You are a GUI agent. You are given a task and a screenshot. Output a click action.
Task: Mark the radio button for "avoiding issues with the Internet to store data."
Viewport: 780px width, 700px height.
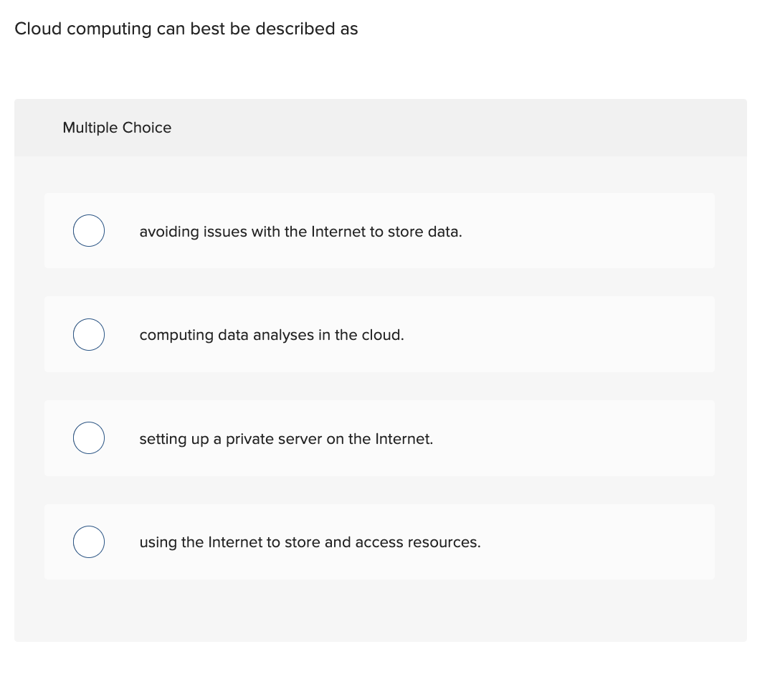click(88, 230)
